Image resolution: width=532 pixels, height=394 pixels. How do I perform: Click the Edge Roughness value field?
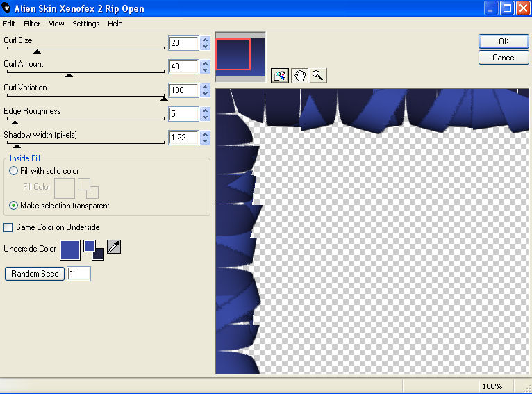[183, 114]
